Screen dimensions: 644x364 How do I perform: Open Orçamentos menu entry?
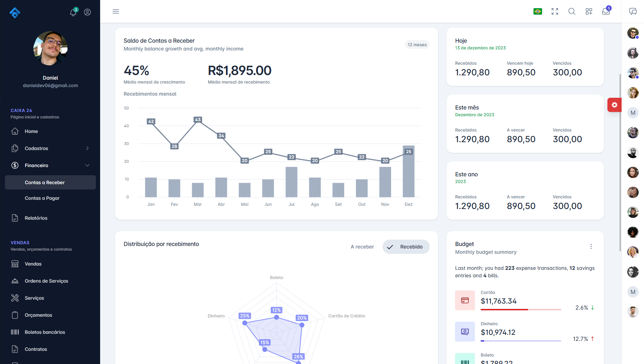(50, 315)
